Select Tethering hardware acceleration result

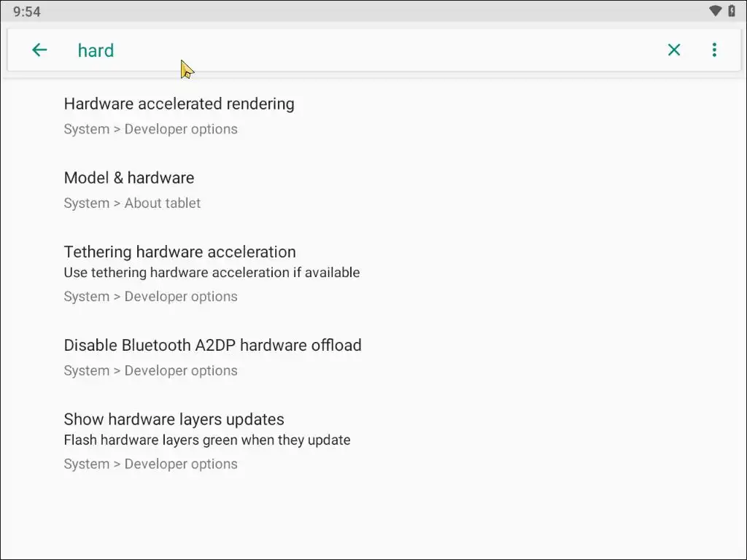click(179, 252)
